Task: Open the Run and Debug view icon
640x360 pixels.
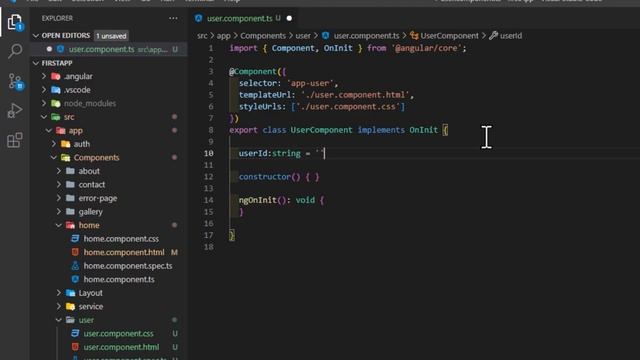Action: [15, 111]
